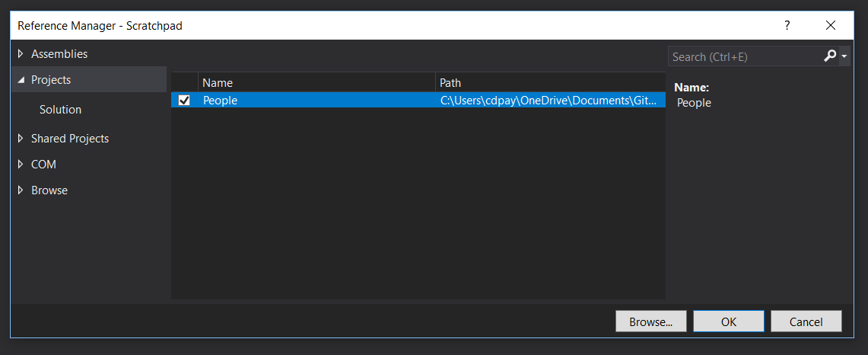The image size is (868, 355).
Task: Select the COM category
Action: 43,165
